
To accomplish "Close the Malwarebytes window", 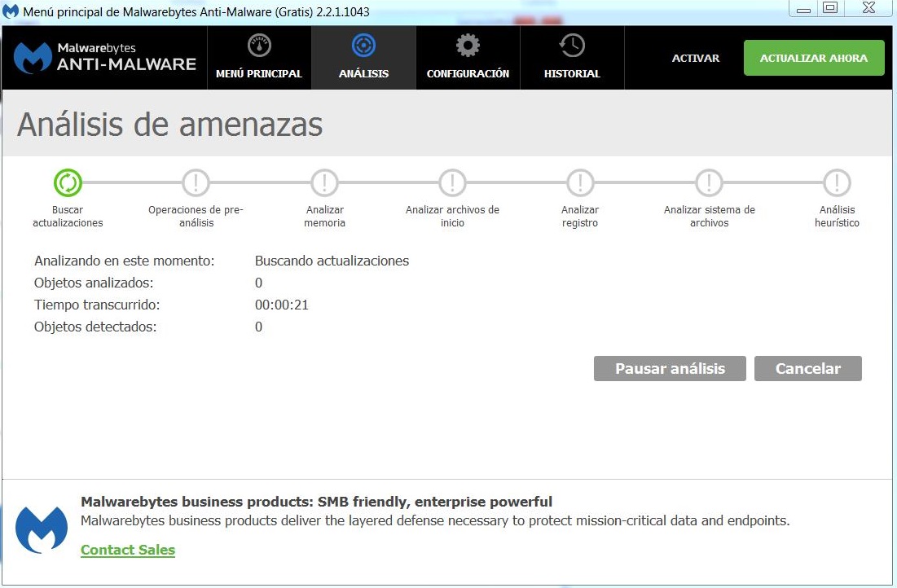I will click(x=869, y=8).
